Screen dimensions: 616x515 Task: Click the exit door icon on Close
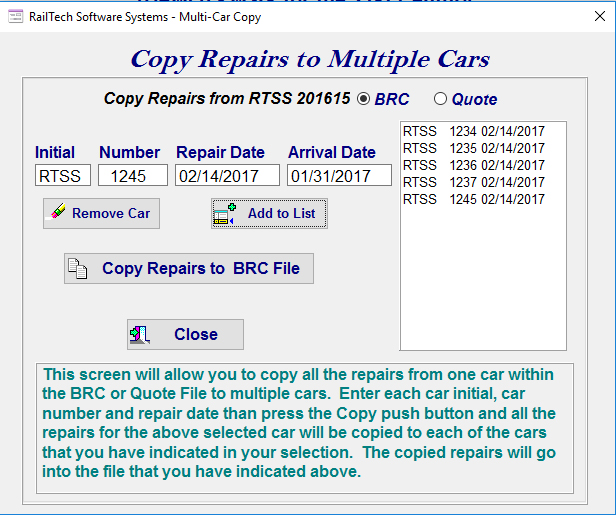(140, 334)
